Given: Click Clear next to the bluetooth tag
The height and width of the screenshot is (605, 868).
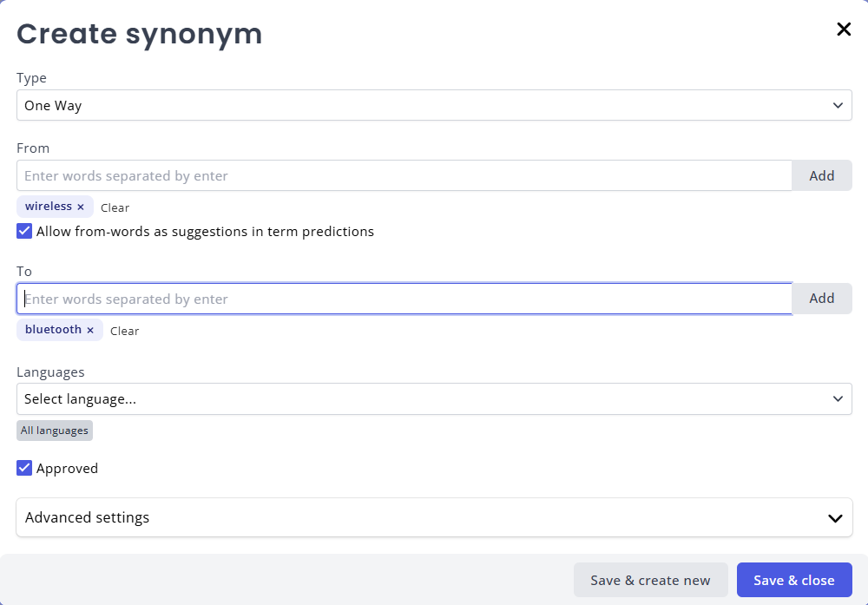Looking at the screenshot, I should tap(124, 331).
